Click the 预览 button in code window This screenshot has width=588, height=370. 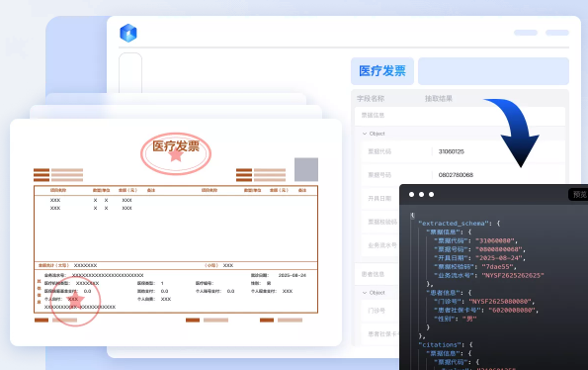[579, 194]
